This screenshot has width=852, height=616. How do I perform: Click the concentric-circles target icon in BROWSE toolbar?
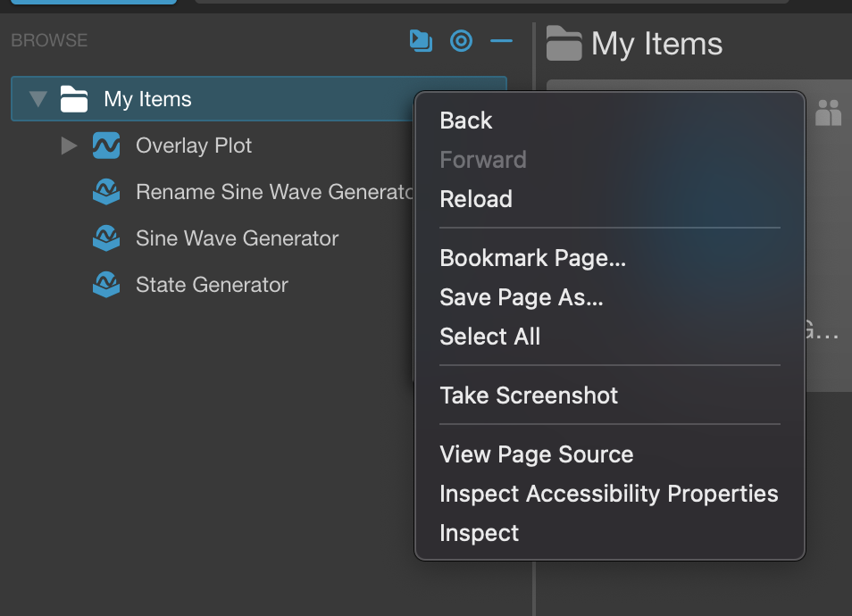[x=461, y=41]
